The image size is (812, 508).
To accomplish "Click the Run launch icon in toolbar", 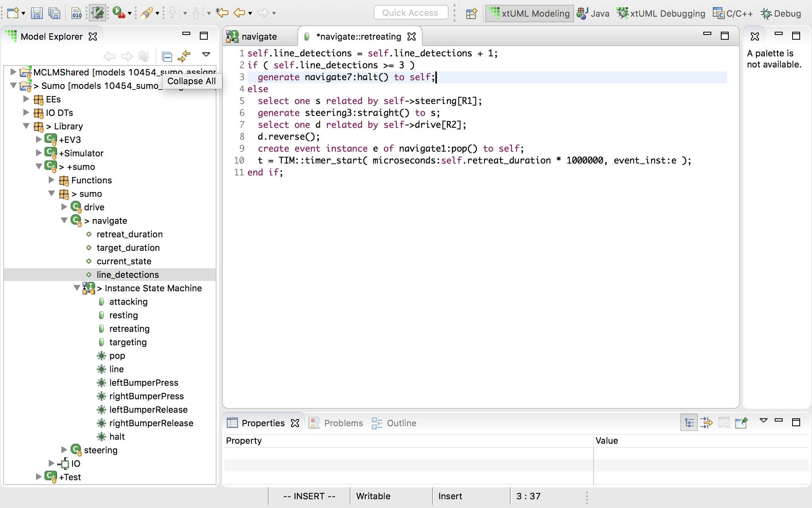I will (118, 13).
